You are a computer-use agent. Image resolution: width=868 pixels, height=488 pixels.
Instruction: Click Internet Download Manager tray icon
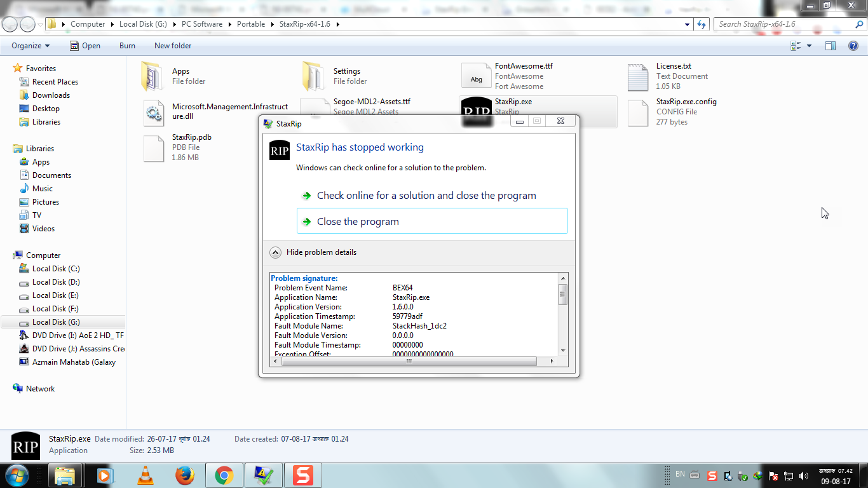click(758, 475)
